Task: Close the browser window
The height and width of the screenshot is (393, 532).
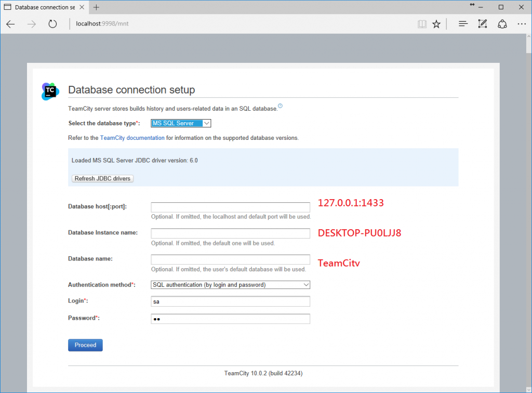Action: click(521, 7)
